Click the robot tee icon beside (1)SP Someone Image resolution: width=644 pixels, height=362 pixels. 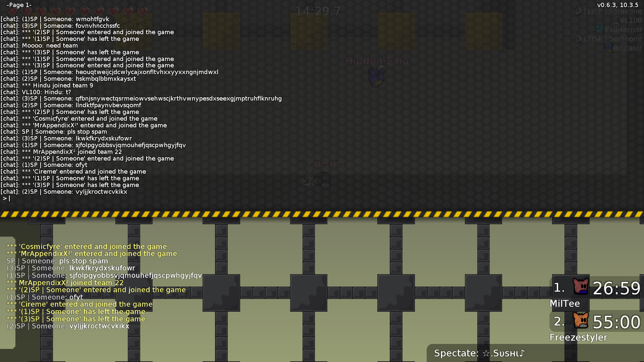coord(578,11)
